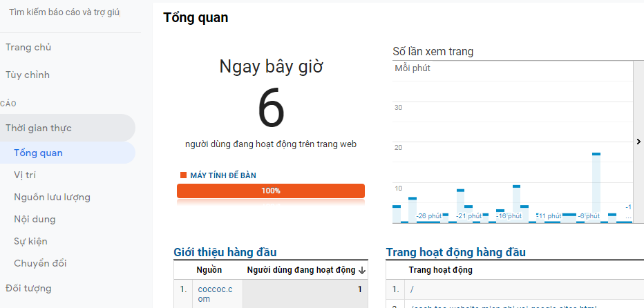Open the coccoc.com referral source link

215,294
